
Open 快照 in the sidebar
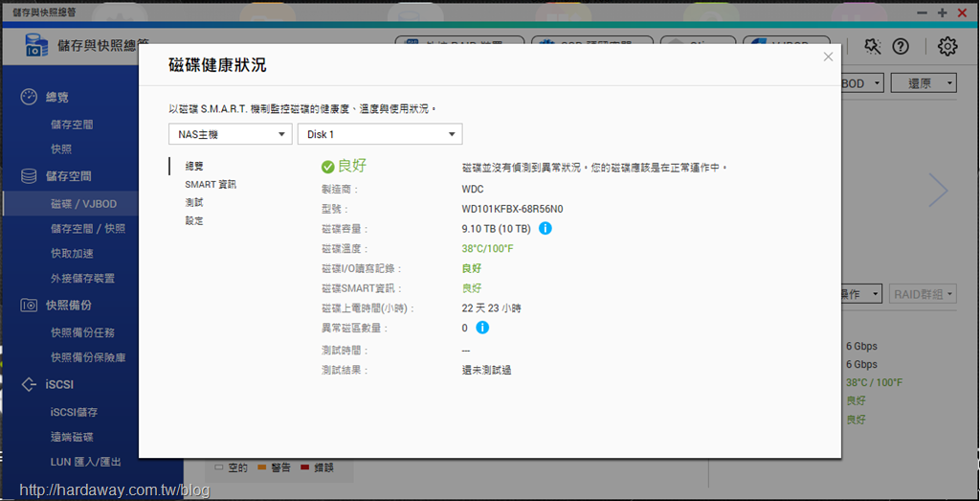(61, 148)
